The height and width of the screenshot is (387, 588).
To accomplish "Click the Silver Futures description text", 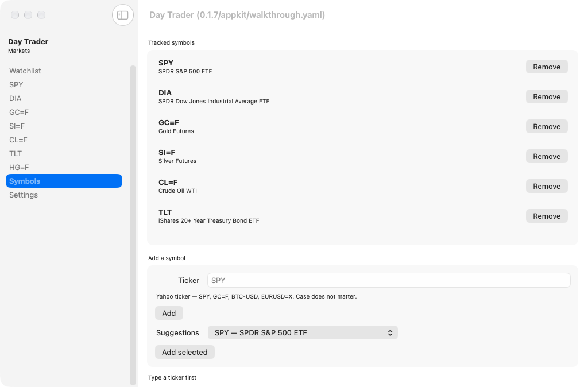I will pos(177,161).
